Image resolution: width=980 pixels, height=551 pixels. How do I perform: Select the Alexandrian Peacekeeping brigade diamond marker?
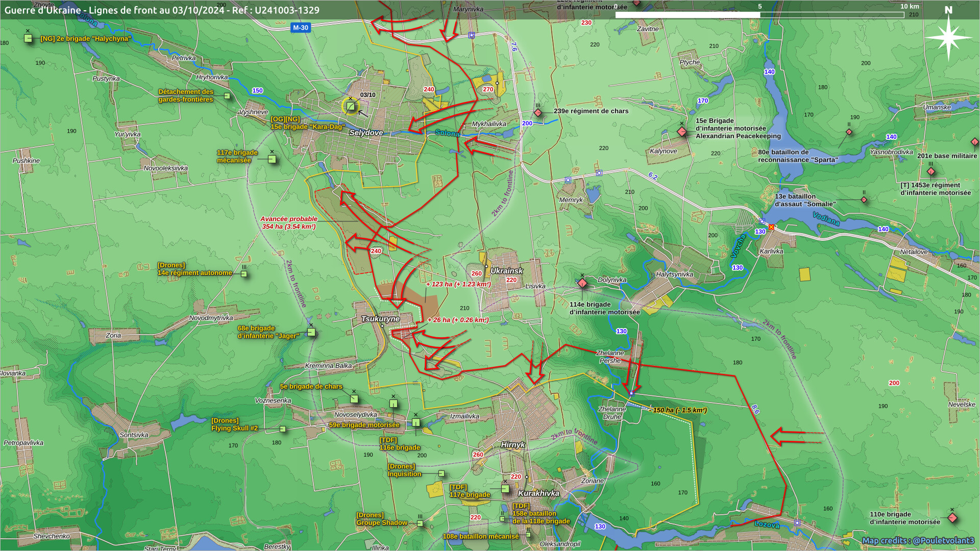682,132
